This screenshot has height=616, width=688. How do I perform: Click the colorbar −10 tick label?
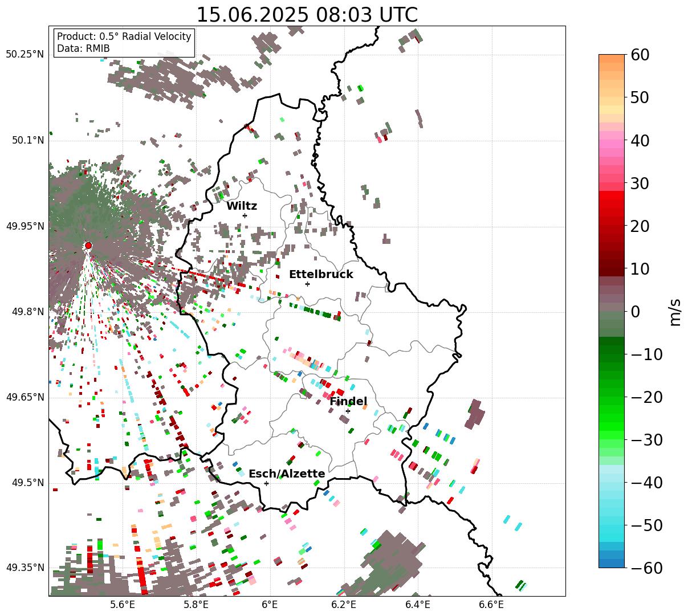tap(646, 354)
